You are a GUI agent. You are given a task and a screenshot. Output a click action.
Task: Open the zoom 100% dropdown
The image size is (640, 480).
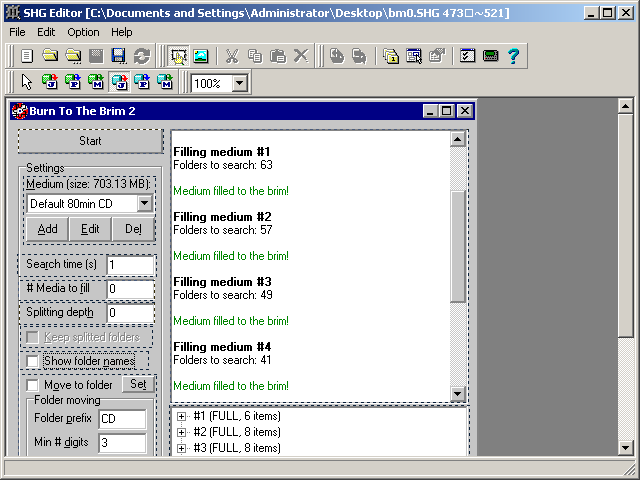tap(239, 84)
